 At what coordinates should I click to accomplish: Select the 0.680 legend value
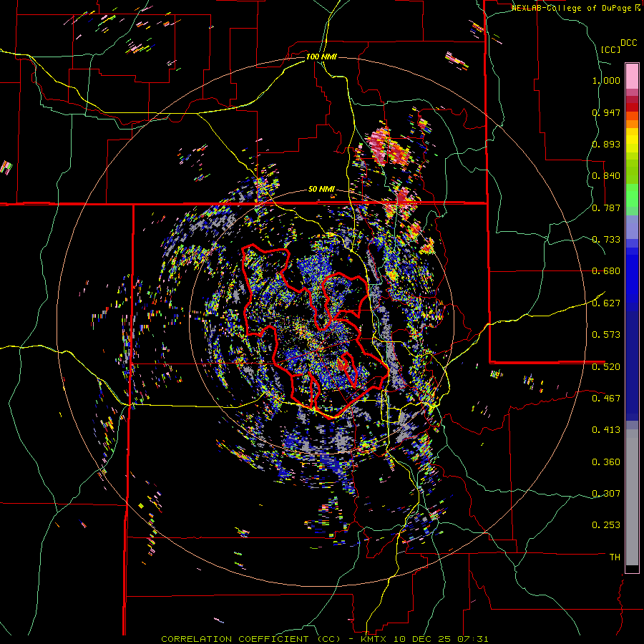click(606, 271)
